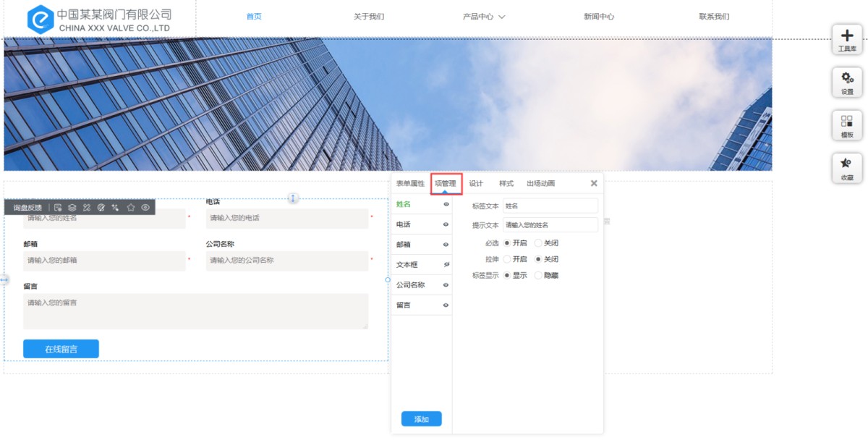Show the hidden 文本框 field

point(446,265)
